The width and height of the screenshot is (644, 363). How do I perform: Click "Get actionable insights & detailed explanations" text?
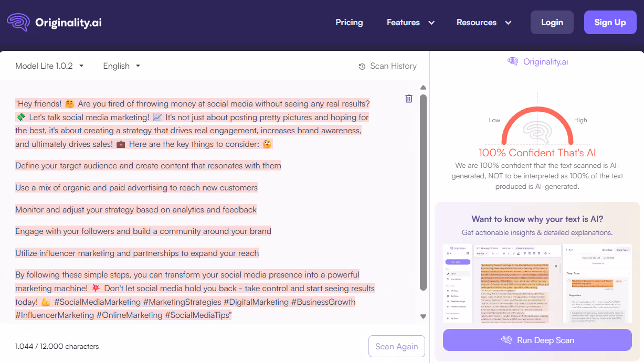[537, 232]
